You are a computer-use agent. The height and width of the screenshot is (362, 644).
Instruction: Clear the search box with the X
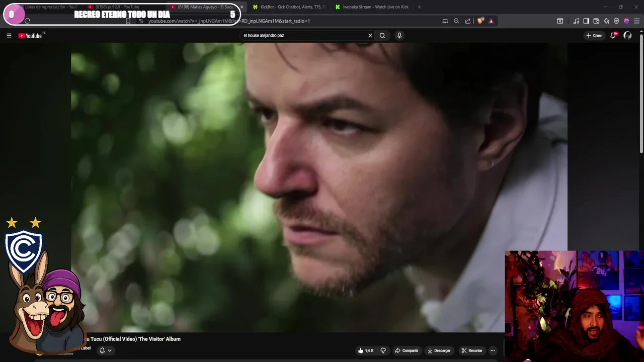[x=370, y=36]
